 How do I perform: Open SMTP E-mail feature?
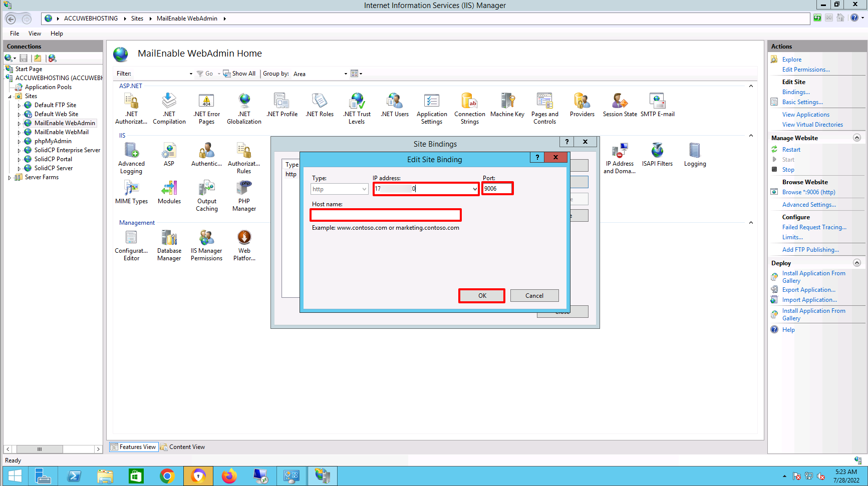[657, 105]
